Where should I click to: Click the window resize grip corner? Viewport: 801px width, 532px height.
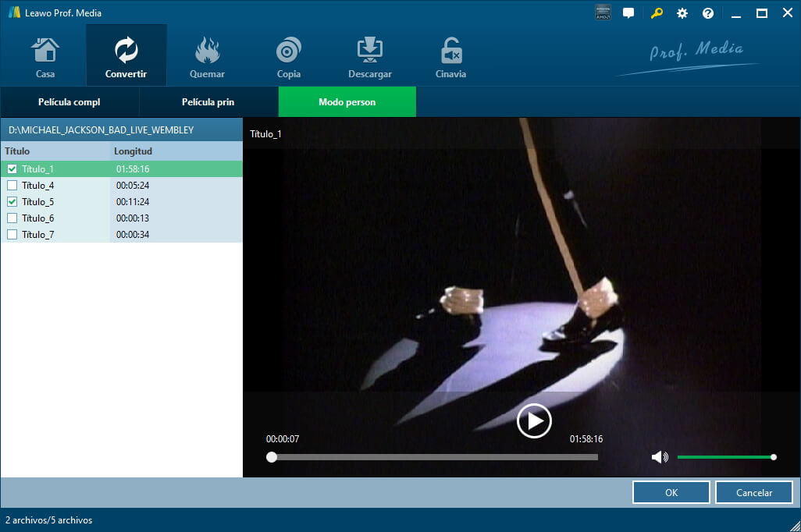795,526
